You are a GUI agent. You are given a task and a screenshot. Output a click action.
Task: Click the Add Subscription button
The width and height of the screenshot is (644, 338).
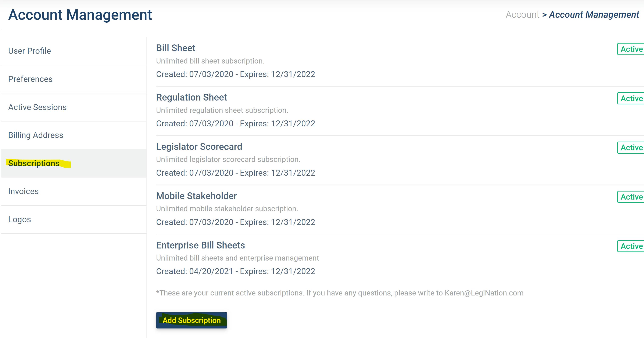192,320
